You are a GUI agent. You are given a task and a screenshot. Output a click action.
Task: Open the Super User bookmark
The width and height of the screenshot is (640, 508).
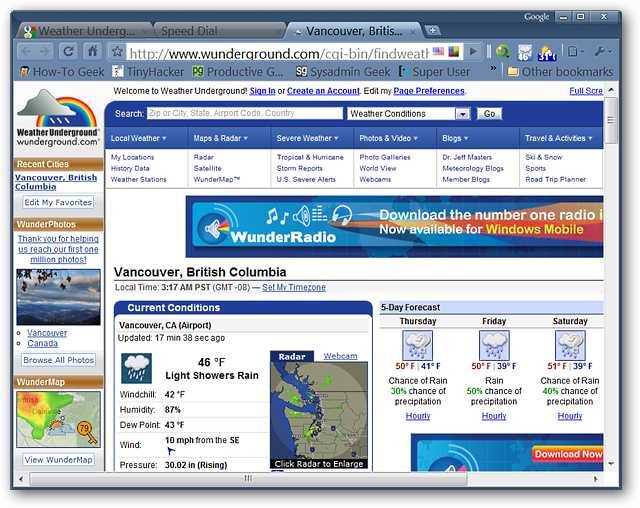(435, 72)
